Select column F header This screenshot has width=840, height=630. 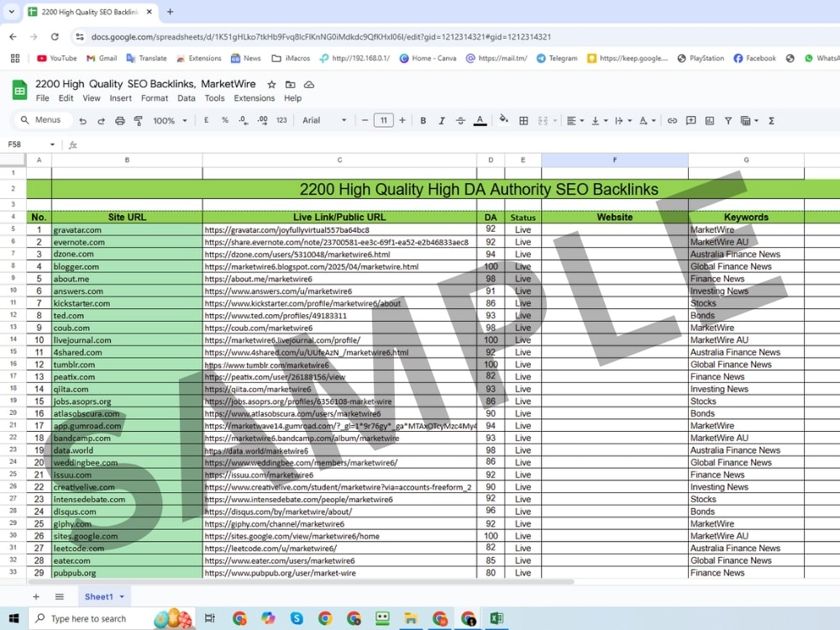point(615,160)
